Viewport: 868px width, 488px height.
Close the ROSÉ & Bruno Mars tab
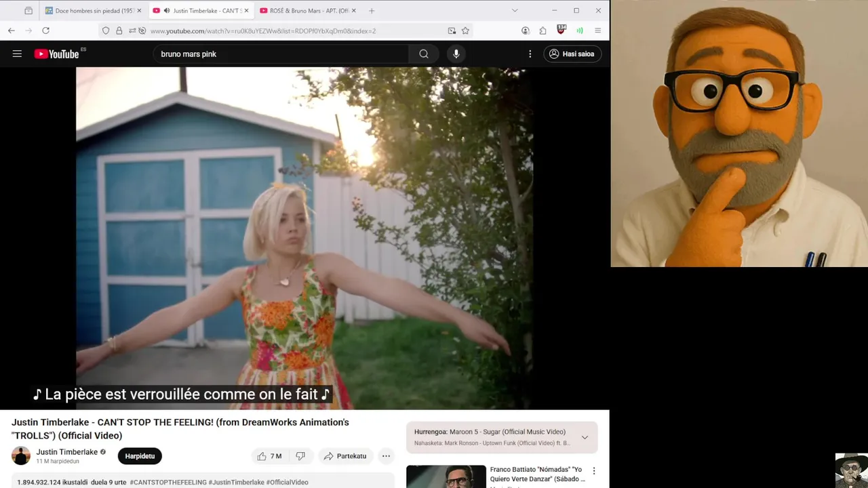353,11
